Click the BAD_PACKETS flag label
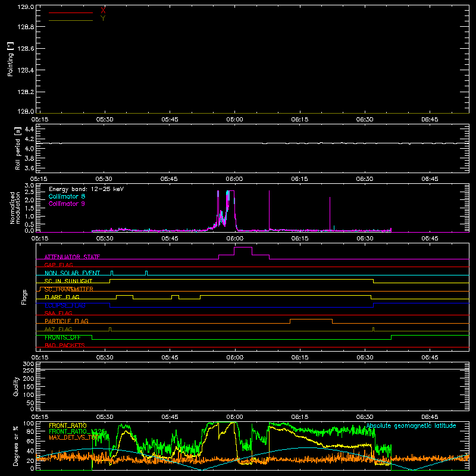The height and width of the screenshot is (476, 476). pos(65,345)
